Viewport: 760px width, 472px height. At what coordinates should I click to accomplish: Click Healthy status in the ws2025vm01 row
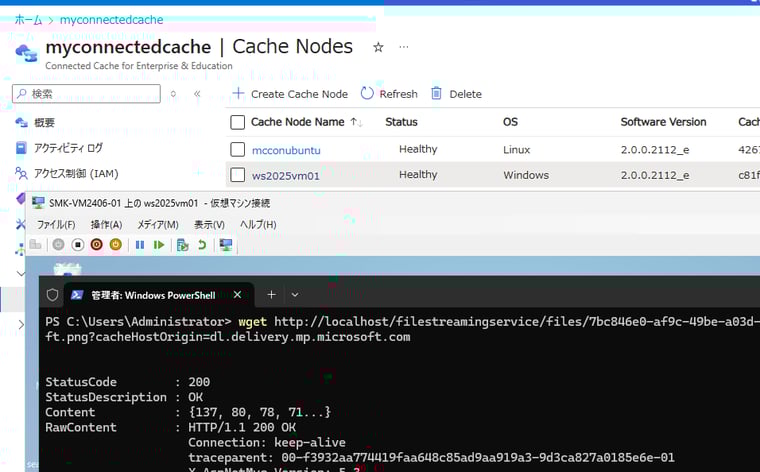[418, 174]
